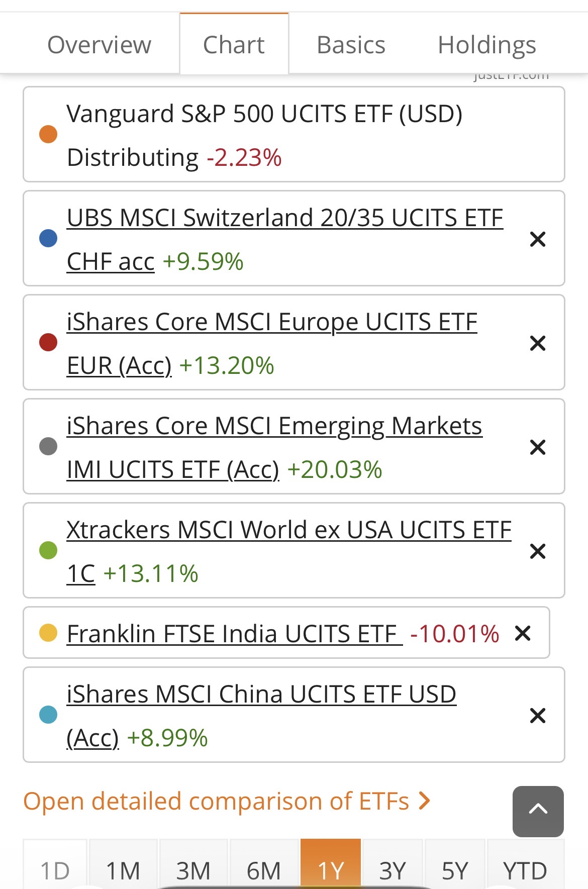Viewport: 588px width, 889px height.
Task: Remove Franklin FTSE India ETF from chart
Action: coord(523,633)
